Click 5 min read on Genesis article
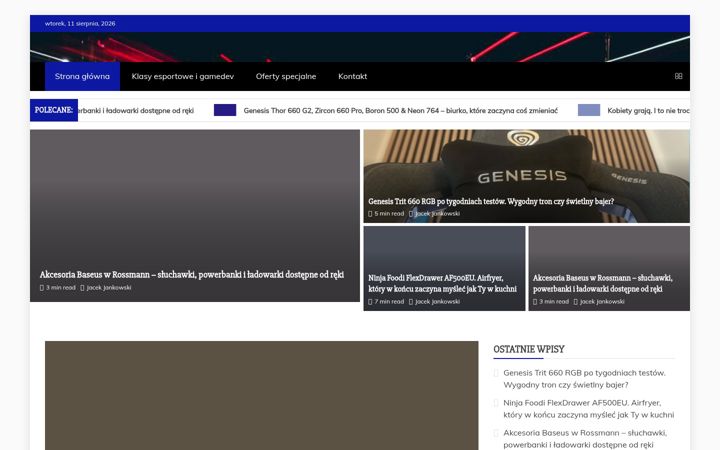Image resolution: width=720 pixels, height=450 pixels. 389,214
